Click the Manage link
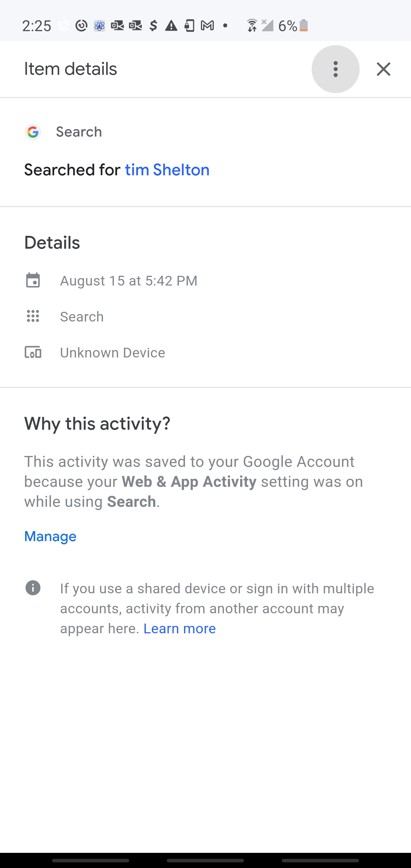Image resolution: width=411 pixels, height=868 pixels. 50,537
